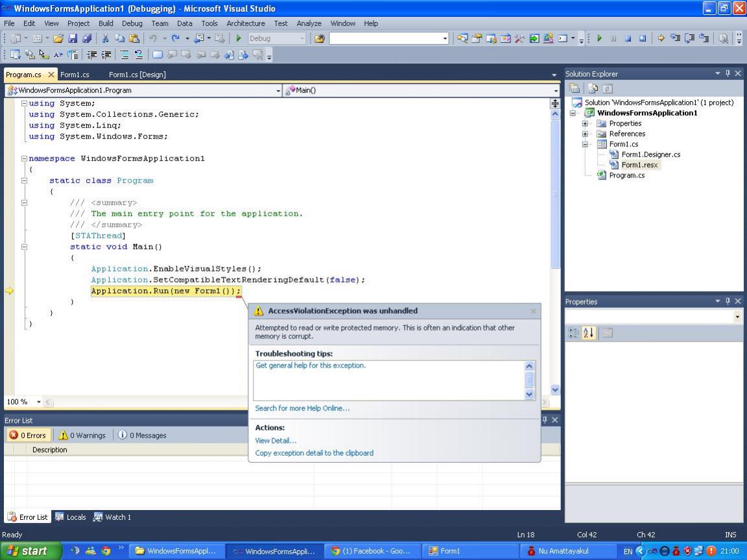Click the Restart debugging icon
747x560 pixels.
pos(642,39)
